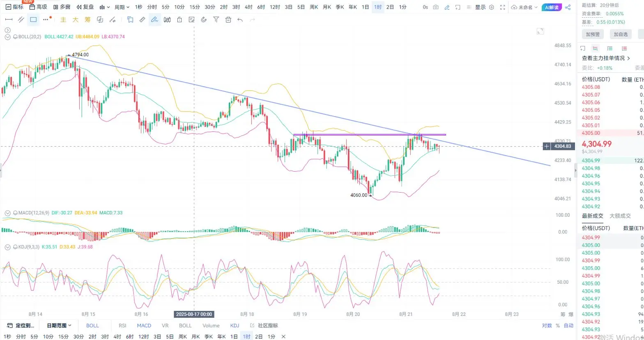Enable 自动 auto price scale
The image size is (644, 340).
click(x=568, y=326)
